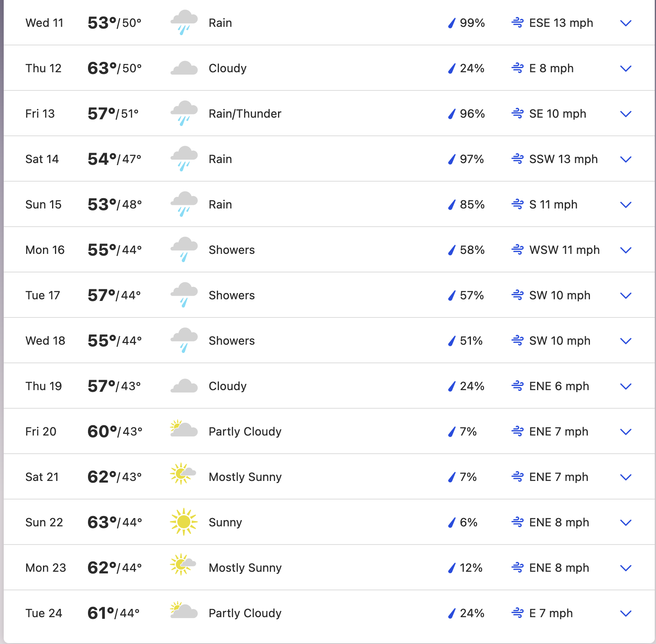Expand the Fri 13 Rain/Thunder row
The height and width of the screenshot is (644, 656).
point(626,114)
